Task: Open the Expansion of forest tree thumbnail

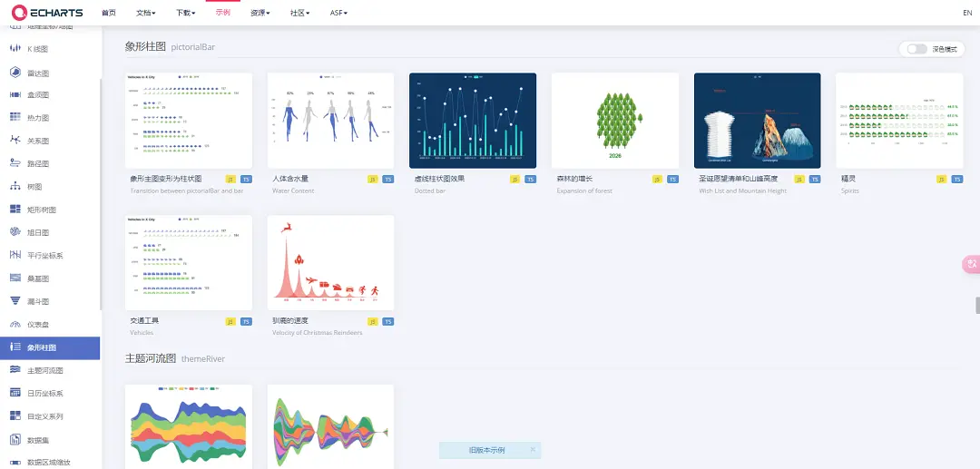Action: (615, 121)
